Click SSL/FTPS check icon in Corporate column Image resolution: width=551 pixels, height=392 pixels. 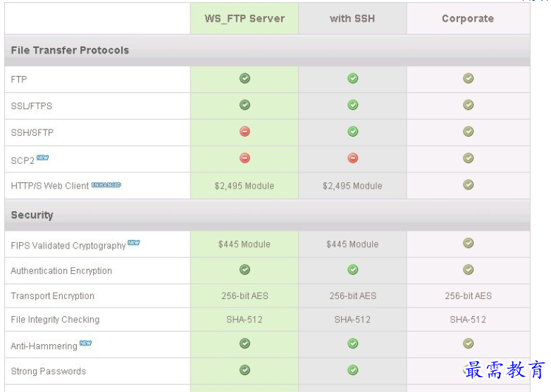coord(468,105)
